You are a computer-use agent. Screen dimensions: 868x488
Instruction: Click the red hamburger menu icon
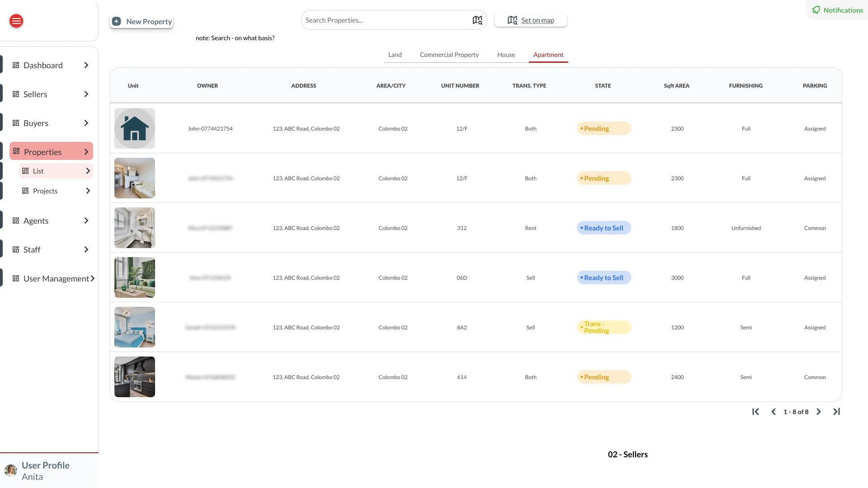(x=16, y=21)
